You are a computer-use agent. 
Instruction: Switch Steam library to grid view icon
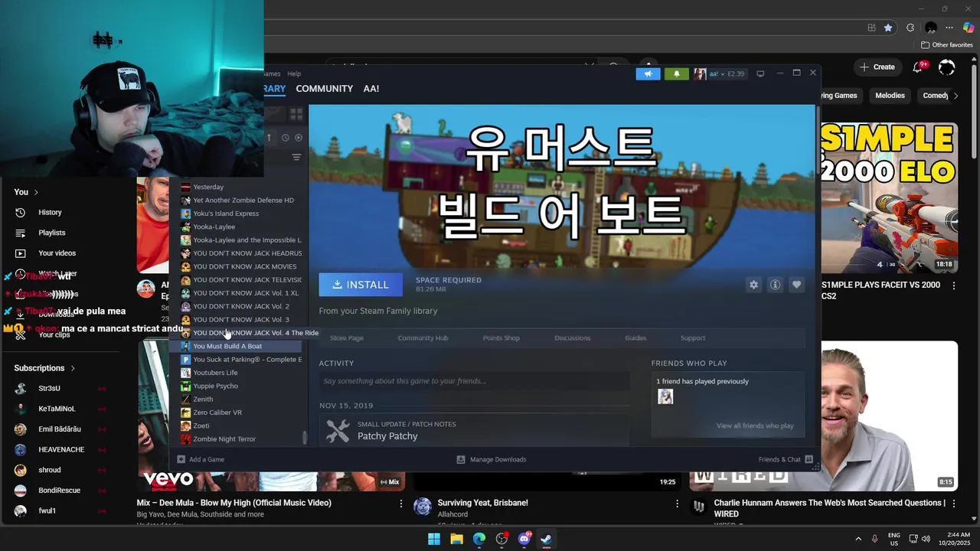(x=296, y=114)
